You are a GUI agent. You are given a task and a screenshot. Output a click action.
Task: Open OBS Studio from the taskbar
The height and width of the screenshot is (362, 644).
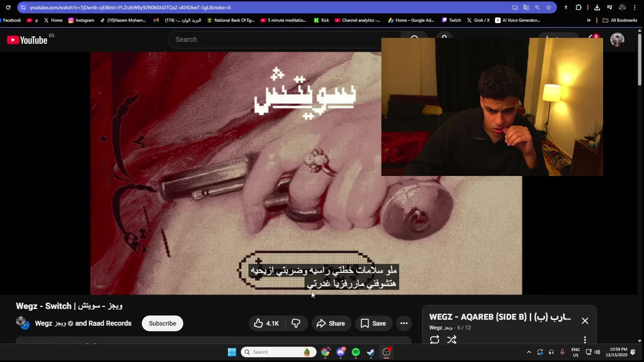pyautogui.click(x=386, y=352)
